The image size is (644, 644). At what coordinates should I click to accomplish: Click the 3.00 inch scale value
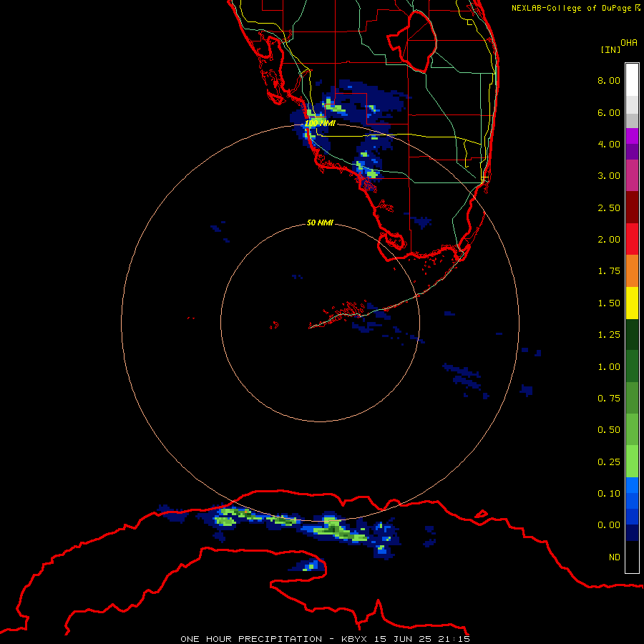pos(609,176)
